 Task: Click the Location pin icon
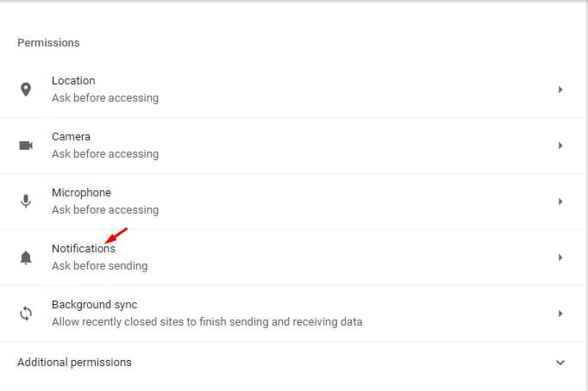pos(26,90)
